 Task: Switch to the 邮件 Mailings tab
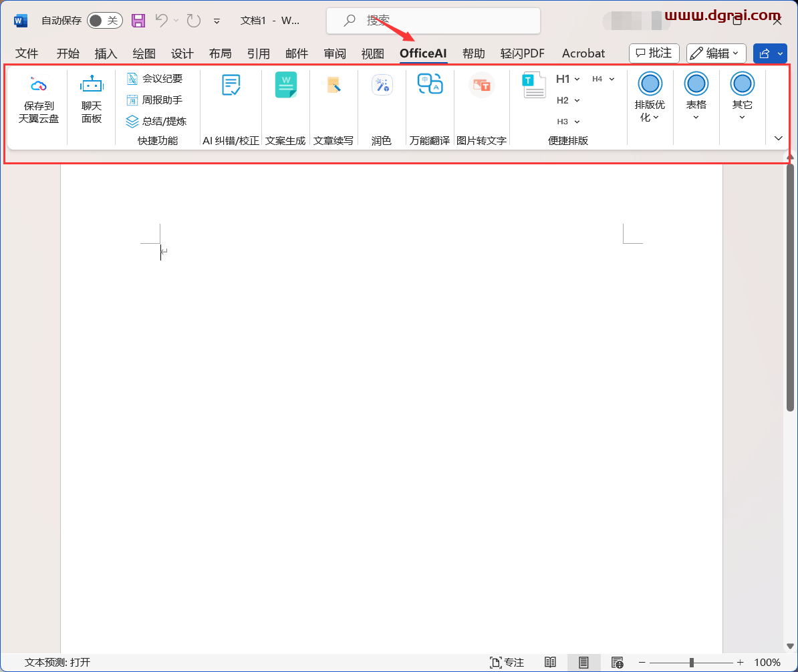[297, 53]
